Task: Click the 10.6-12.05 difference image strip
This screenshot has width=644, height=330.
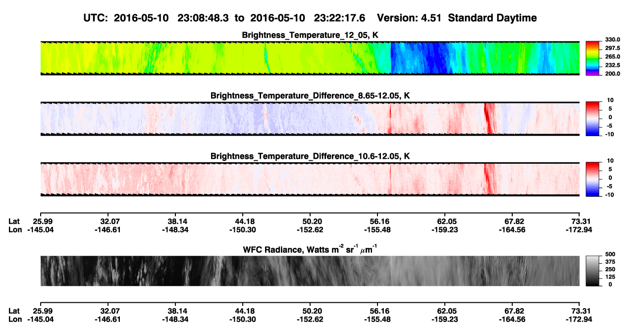Action: tap(310, 179)
